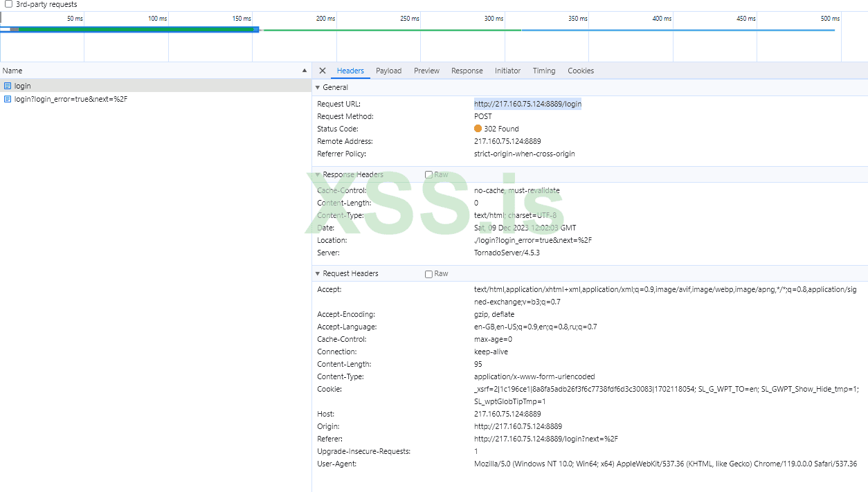The height and width of the screenshot is (492, 868).
Task: Click the Remote Address value in General
Action: point(507,141)
